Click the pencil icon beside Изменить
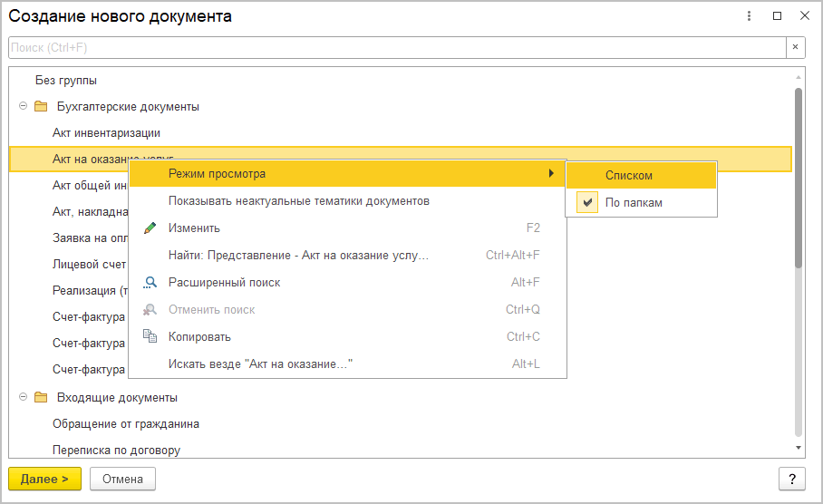 pyautogui.click(x=150, y=228)
